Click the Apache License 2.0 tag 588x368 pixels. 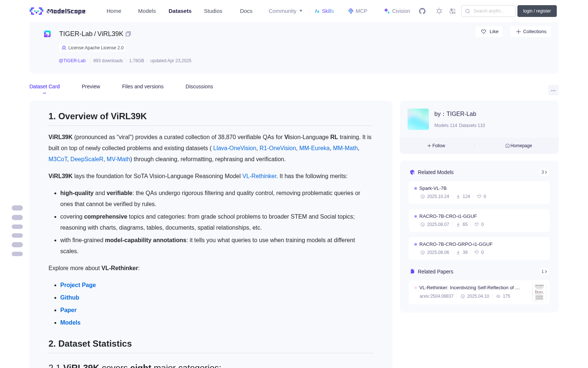pos(92,48)
